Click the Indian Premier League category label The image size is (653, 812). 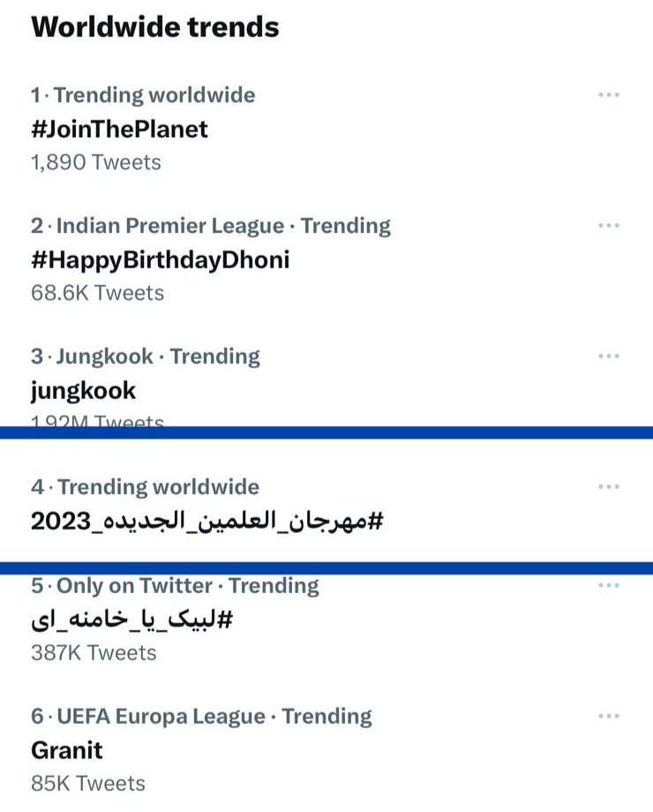coord(170,226)
